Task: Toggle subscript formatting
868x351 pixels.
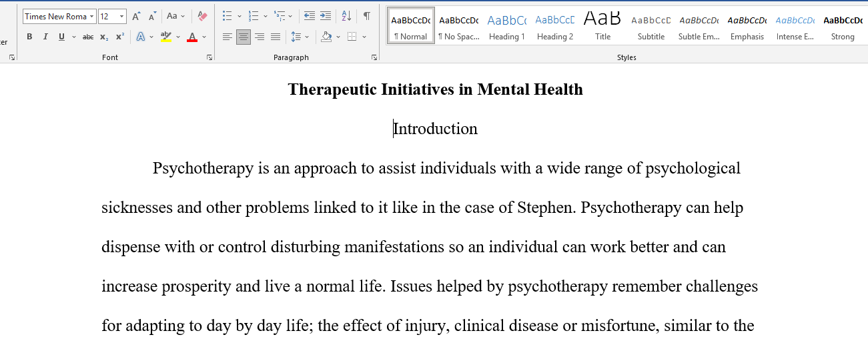Action: 104,37
